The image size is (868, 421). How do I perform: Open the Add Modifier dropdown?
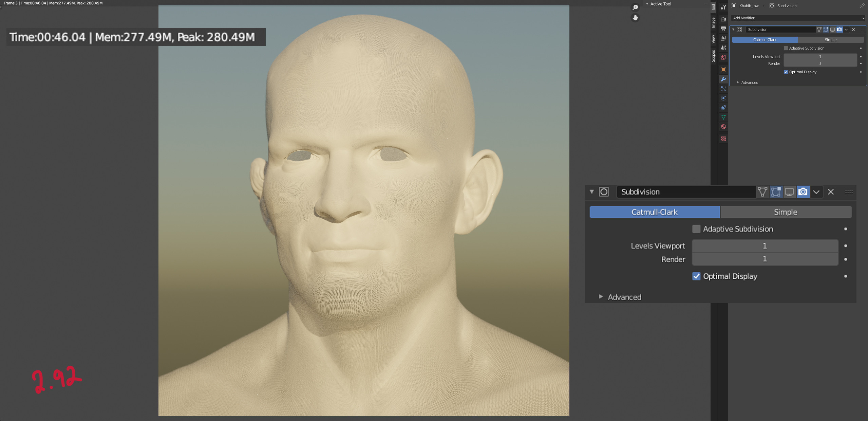798,18
